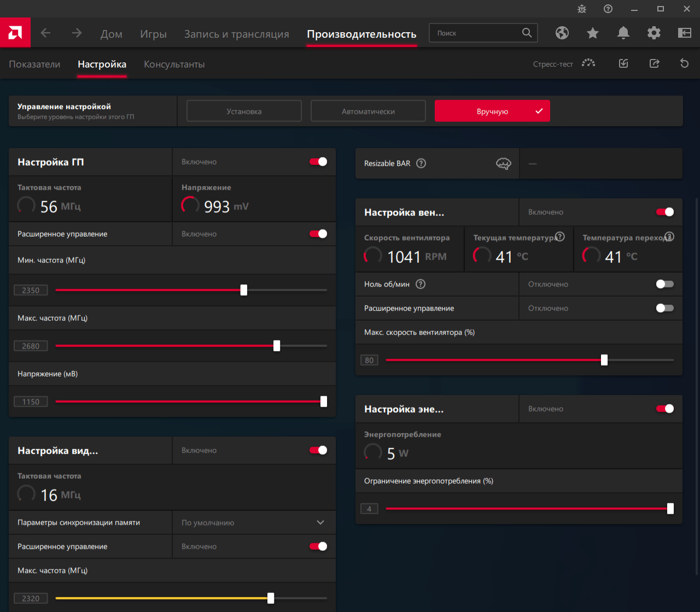Open notifications bell icon
Viewport: 700px width, 612px height.
pos(623,33)
